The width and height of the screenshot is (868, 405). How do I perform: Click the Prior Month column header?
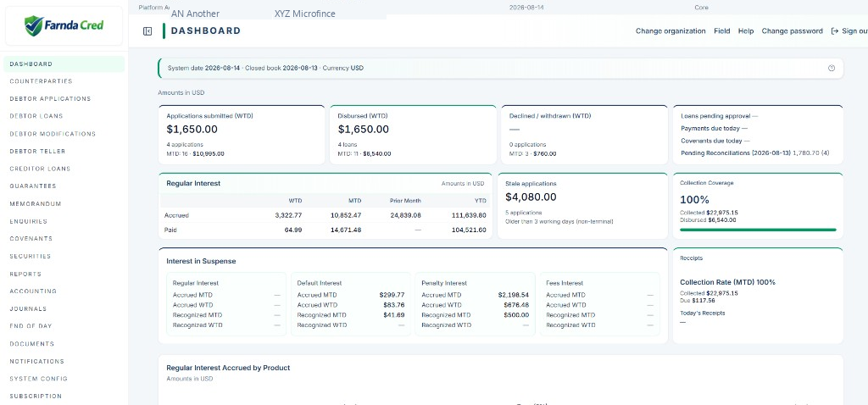pos(405,200)
